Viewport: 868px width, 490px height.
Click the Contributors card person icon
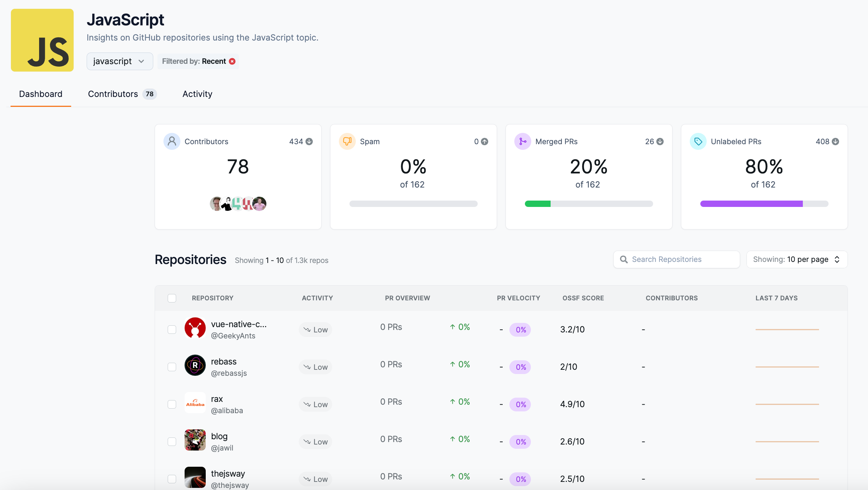pyautogui.click(x=172, y=141)
